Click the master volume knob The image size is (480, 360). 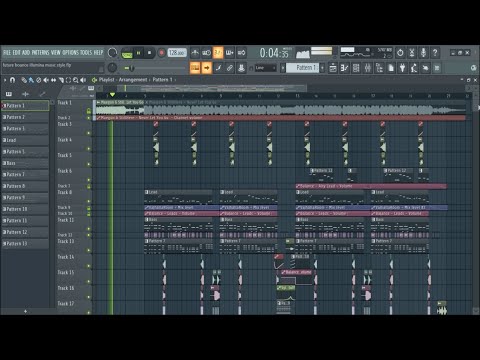[x=112, y=53]
